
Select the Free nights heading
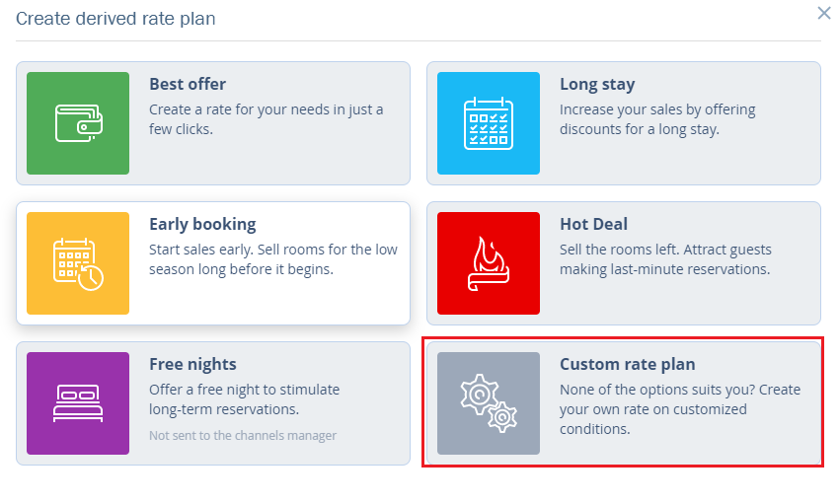(192, 365)
